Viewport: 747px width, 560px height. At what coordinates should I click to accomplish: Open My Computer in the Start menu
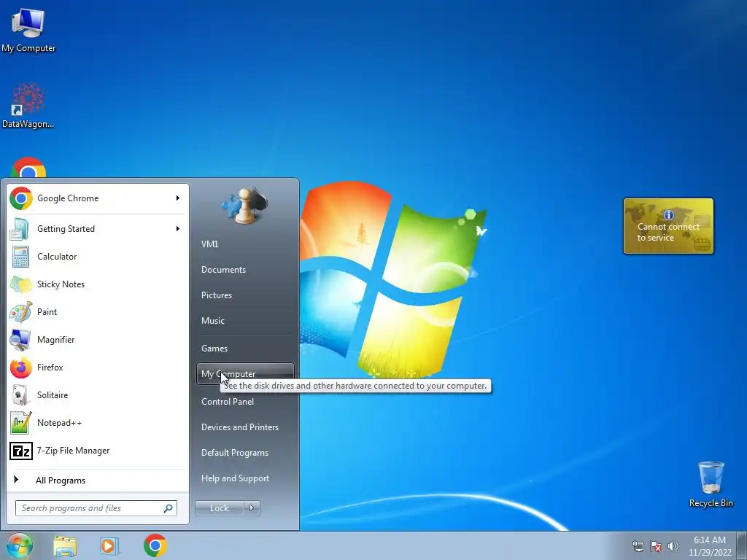pos(245,374)
